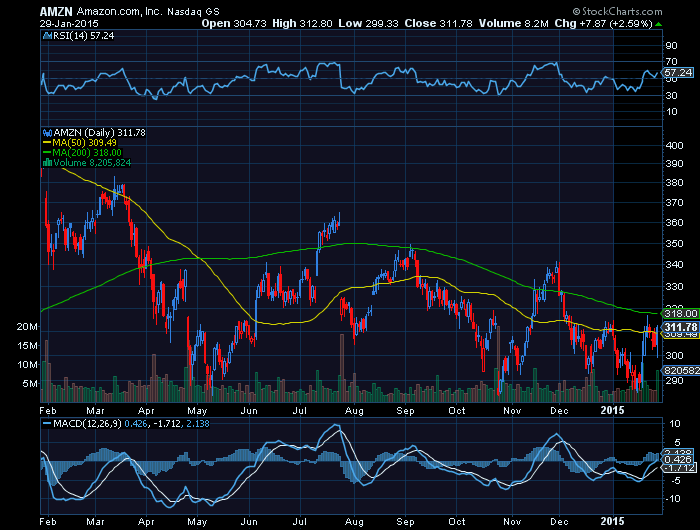Click the '2015' label under MACD panel
This screenshot has width=700, height=530.
[612, 521]
